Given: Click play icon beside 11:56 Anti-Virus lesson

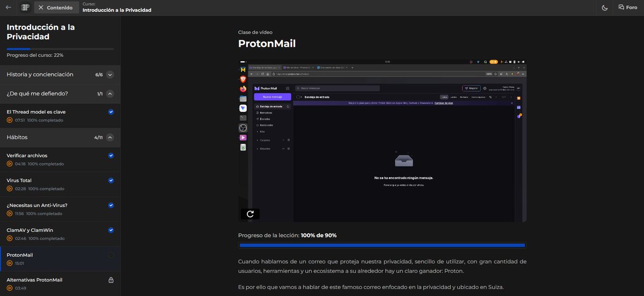Looking at the screenshot, I should click(10, 213).
